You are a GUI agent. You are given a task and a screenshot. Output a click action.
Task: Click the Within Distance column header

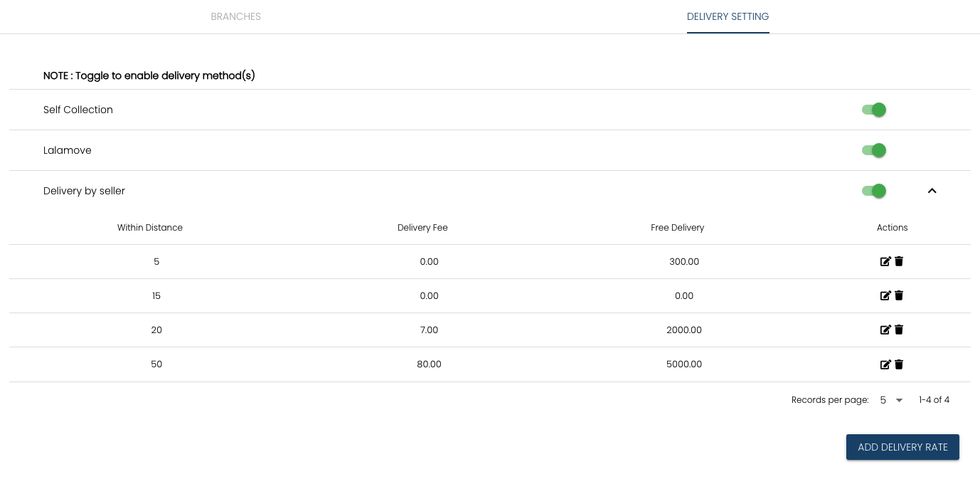[150, 228]
